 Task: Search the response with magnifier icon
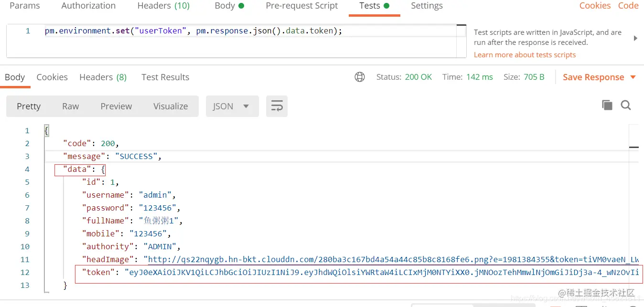coord(626,106)
